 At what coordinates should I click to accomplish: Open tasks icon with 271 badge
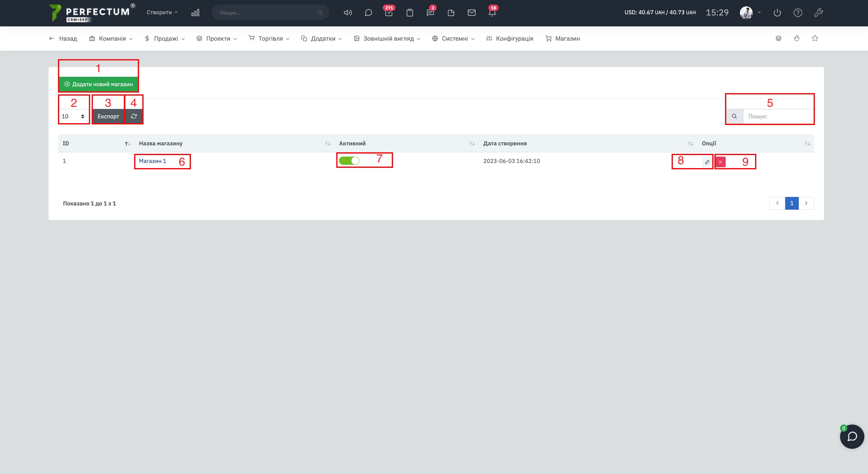tap(389, 13)
